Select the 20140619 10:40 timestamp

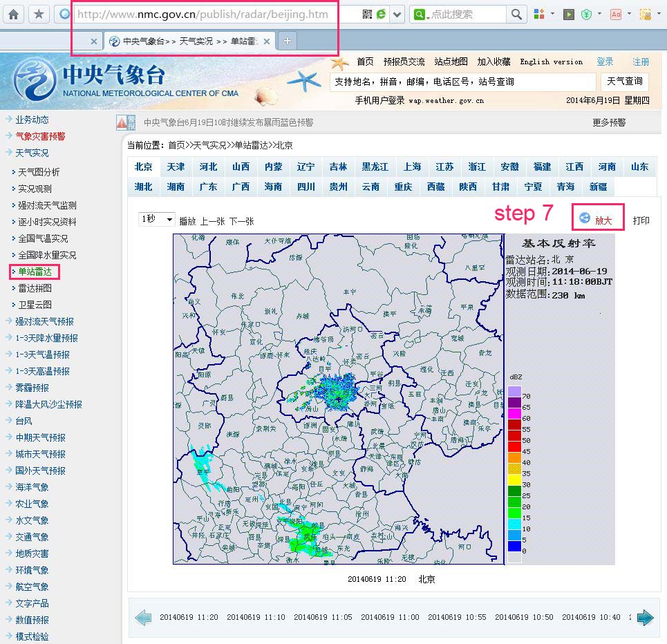click(x=591, y=617)
